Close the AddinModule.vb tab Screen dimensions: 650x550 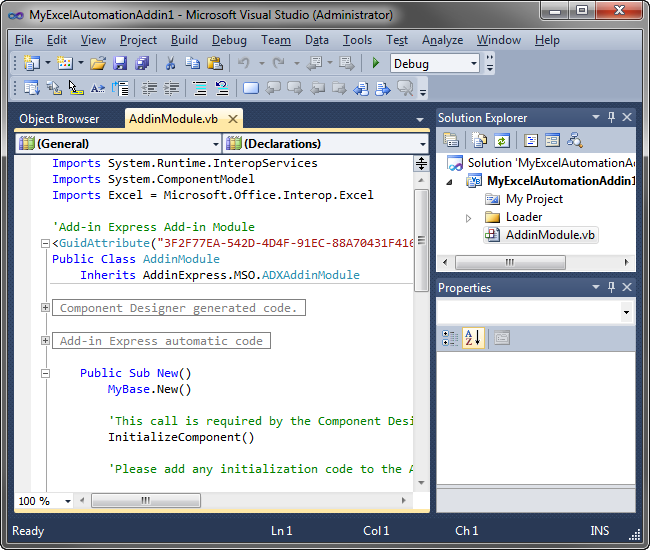233,119
